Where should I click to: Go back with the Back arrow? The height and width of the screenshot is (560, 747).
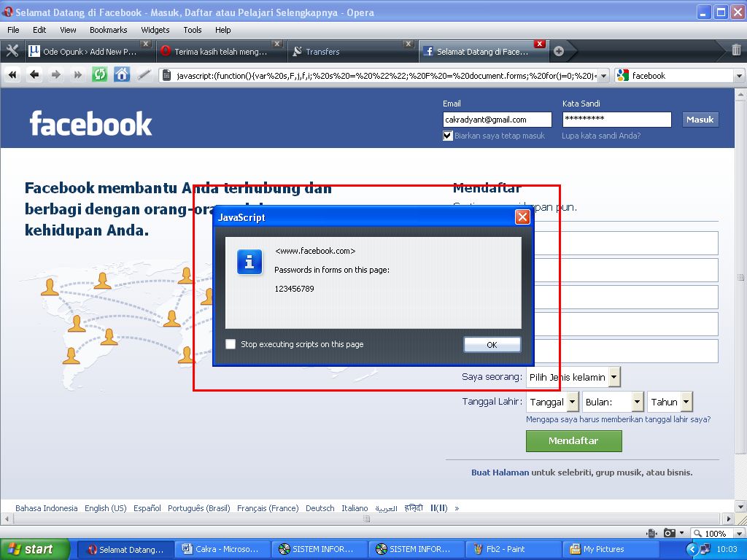[x=34, y=75]
